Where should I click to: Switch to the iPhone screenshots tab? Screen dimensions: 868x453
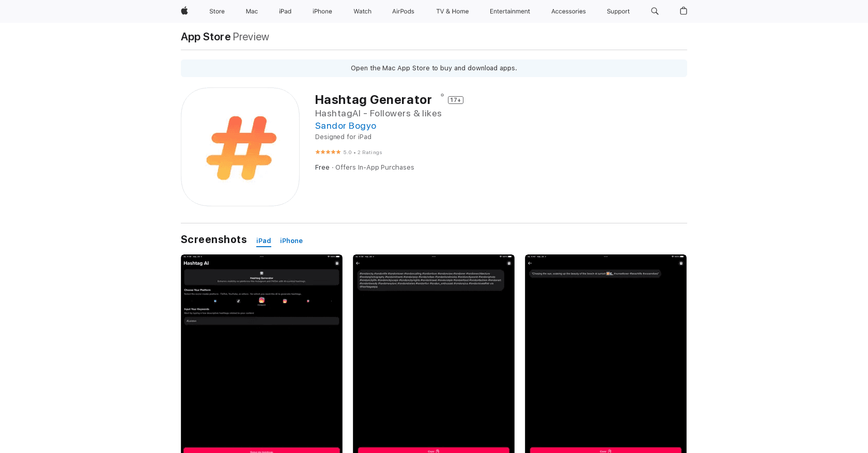click(291, 241)
